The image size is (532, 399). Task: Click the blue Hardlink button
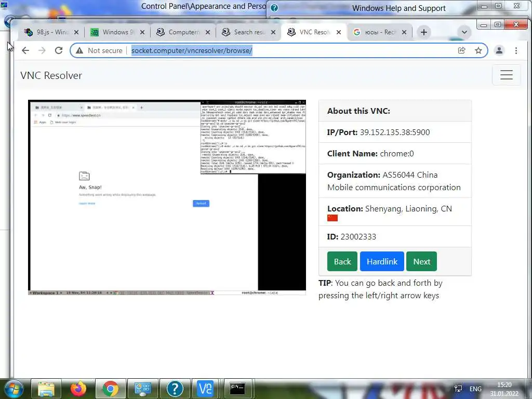(382, 261)
